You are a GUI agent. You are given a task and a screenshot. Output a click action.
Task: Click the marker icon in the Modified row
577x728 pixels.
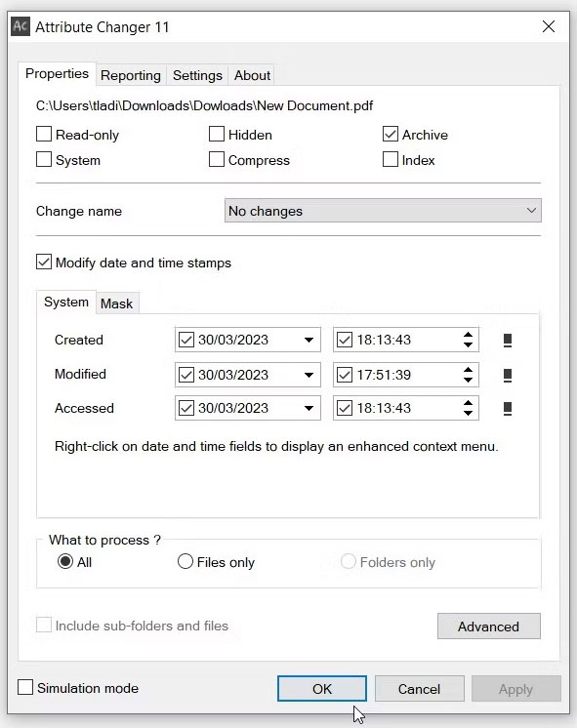tap(508, 375)
